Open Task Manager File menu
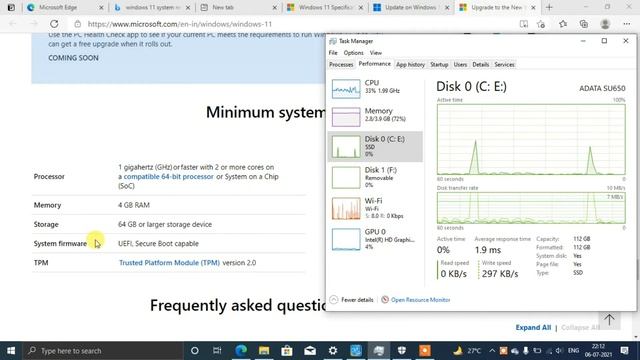The image size is (640, 360). point(333,53)
